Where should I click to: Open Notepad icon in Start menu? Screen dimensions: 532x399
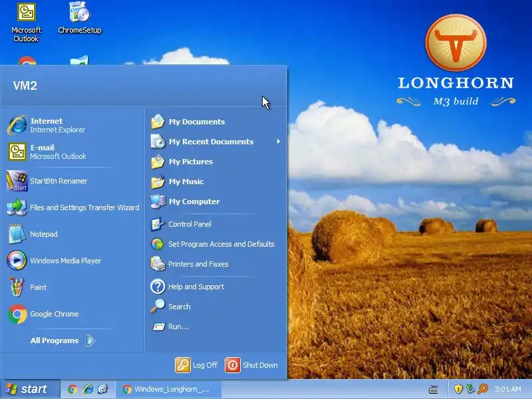click(x=16, y=234)
